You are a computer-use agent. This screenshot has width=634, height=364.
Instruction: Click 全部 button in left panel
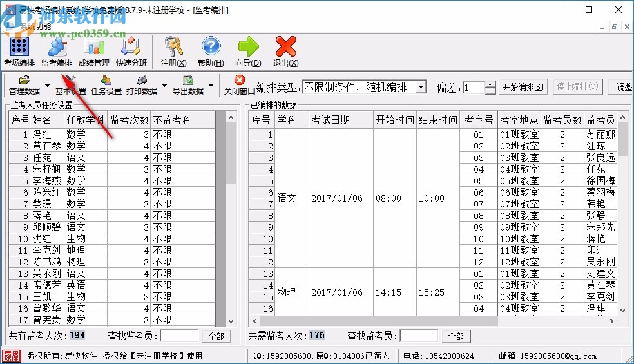click(216, 336)
